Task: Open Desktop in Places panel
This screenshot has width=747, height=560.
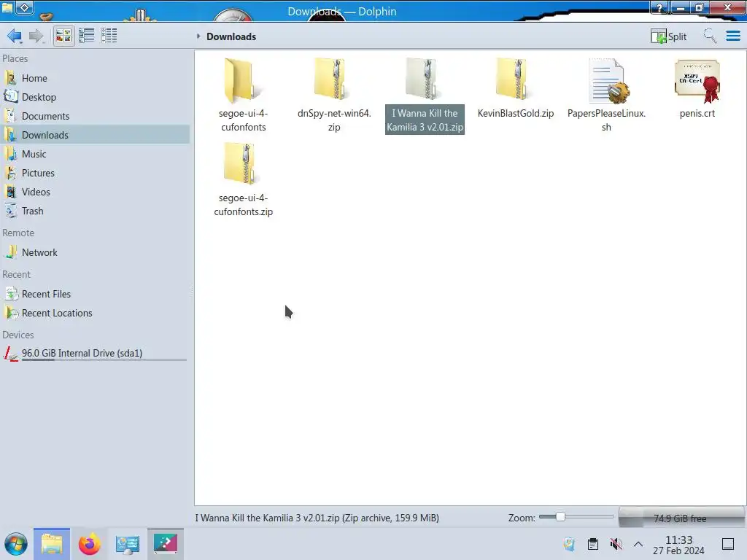Action: (96, 97)
